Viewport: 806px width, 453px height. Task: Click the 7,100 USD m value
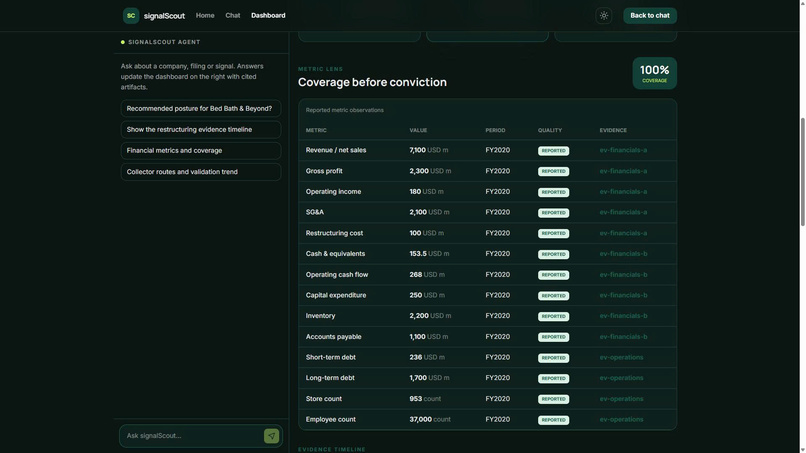pyautogui.click(x=429, y=150)
